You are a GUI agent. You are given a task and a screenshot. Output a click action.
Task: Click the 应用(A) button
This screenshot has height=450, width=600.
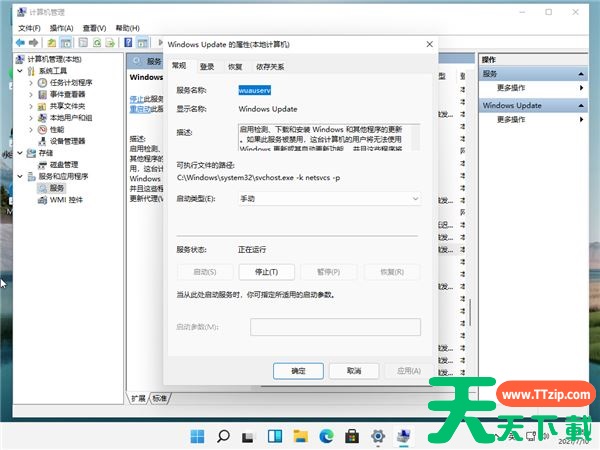(x=409, y=371)
